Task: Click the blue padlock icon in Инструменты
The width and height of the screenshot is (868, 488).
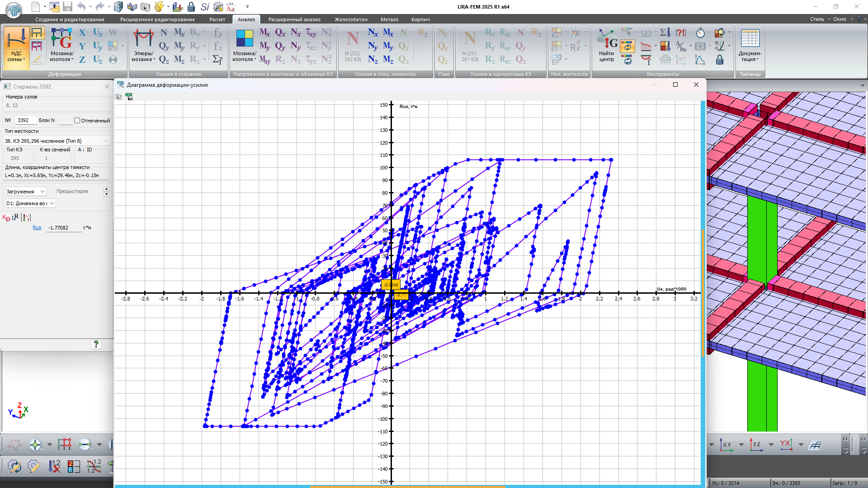Action: click(720, 60)
